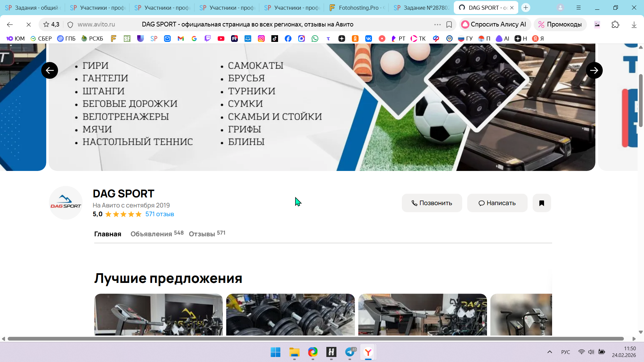Viewport: 644px width, 362px height.
Task: Add page to browser bookmarks
Action: coord(449,24)
